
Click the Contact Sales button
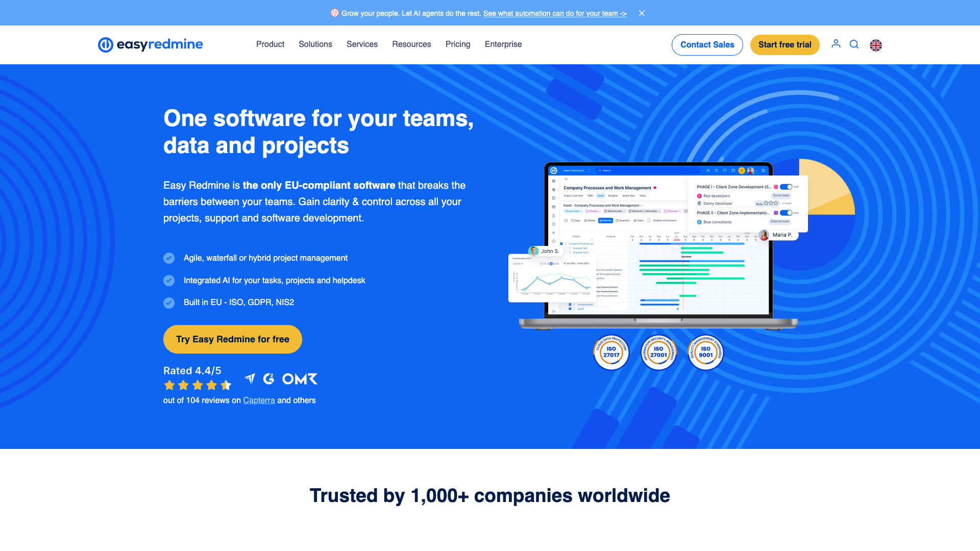tap(707, 45)
